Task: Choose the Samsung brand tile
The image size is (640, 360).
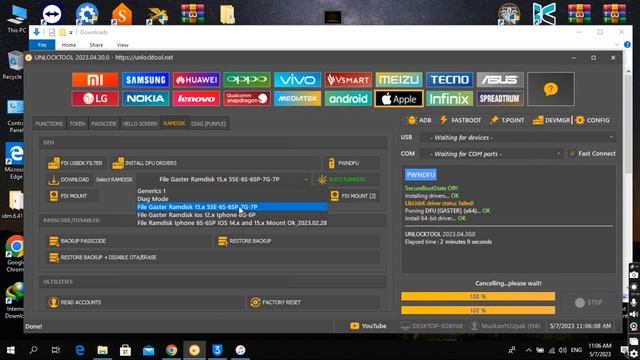Action: [x=146, y=80]
